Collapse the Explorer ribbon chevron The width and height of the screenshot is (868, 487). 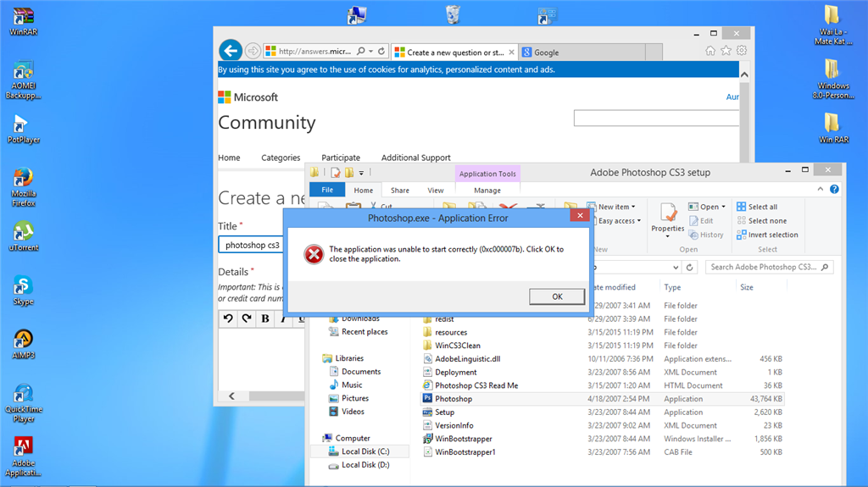(x=821, y=189)
